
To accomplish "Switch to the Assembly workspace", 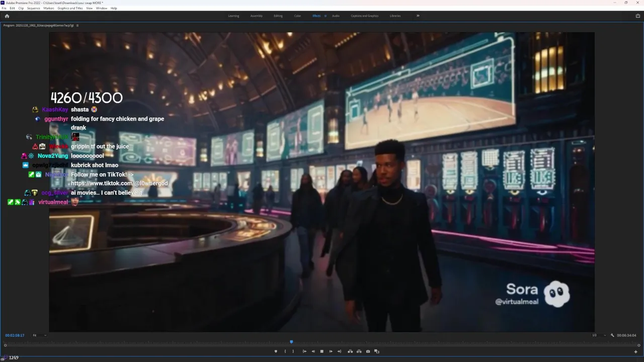I will [x=257, y=16].
